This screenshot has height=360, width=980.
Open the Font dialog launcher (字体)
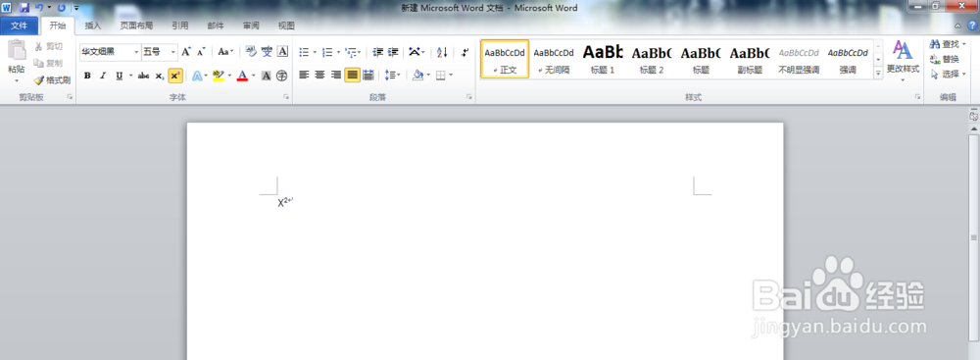click(286, 97)
